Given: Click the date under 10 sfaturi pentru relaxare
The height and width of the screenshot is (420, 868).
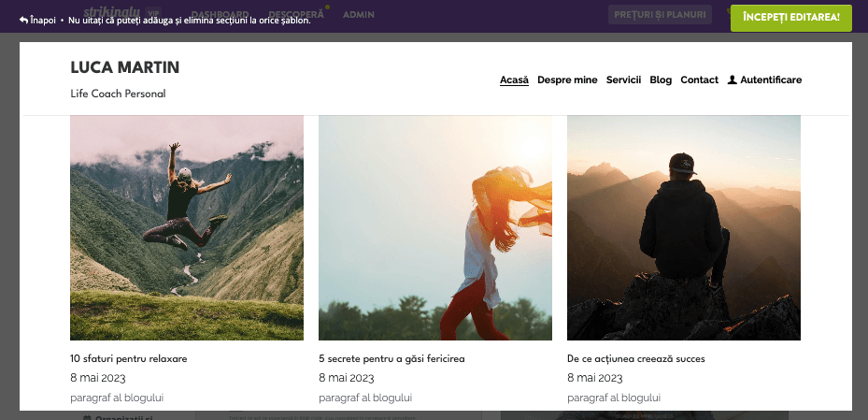Looking at the screenshot, I should (x=98, y=379).
